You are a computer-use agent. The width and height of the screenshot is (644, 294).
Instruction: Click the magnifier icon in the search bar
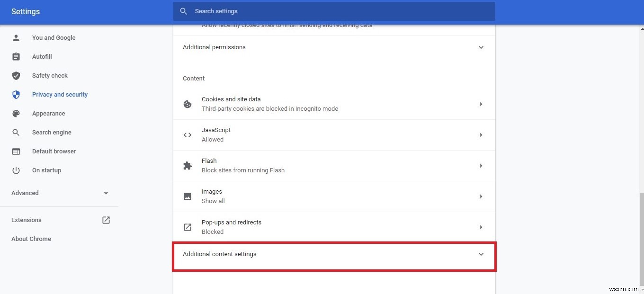pyautogui.click(x=184, y=11)
